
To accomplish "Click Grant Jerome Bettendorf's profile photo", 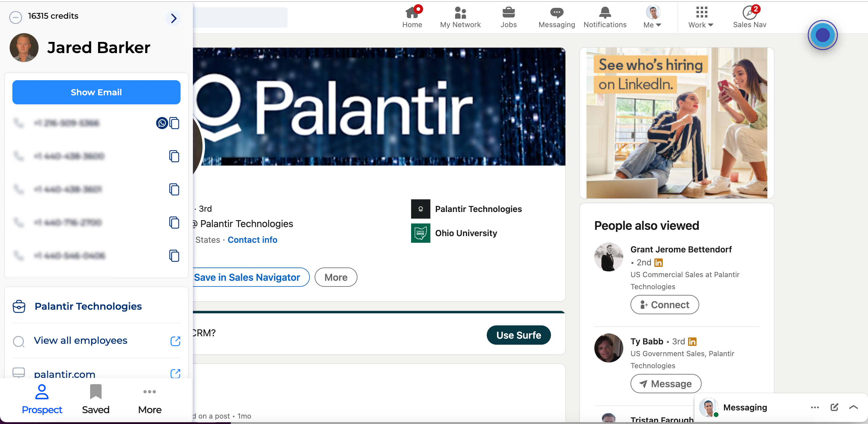I will (609, 257).
